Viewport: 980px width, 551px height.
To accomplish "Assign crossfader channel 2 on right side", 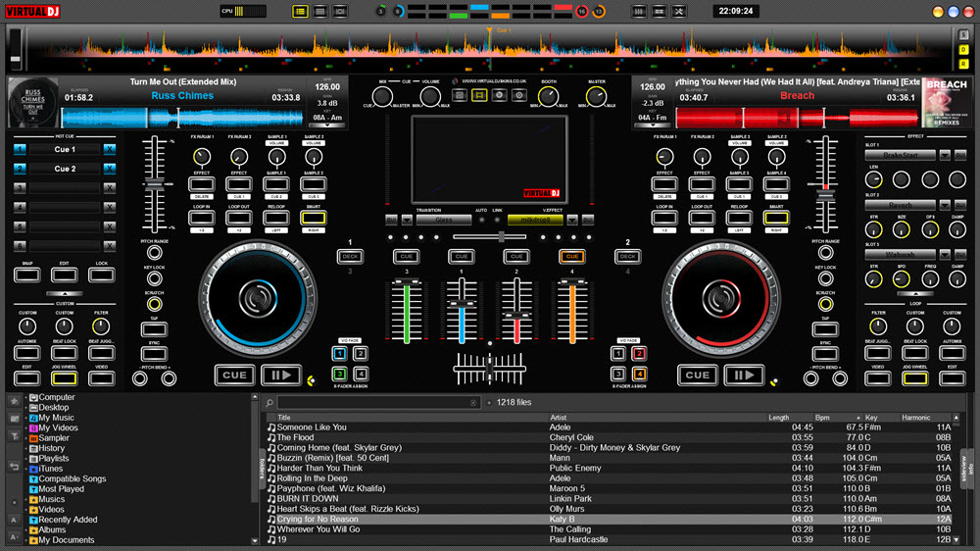I will pos(639,354).
